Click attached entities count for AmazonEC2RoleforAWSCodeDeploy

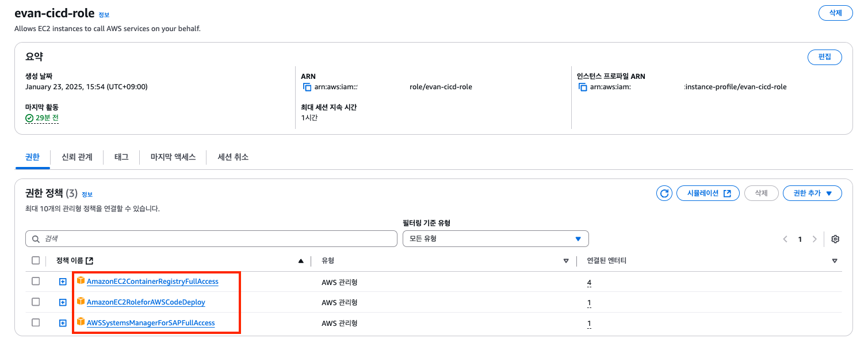click(589, 303)
